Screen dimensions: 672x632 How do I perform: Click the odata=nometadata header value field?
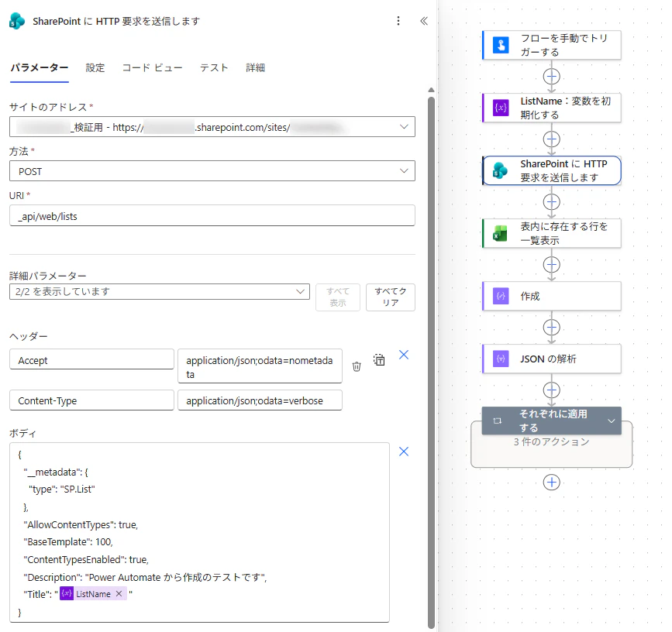point(260,366)
